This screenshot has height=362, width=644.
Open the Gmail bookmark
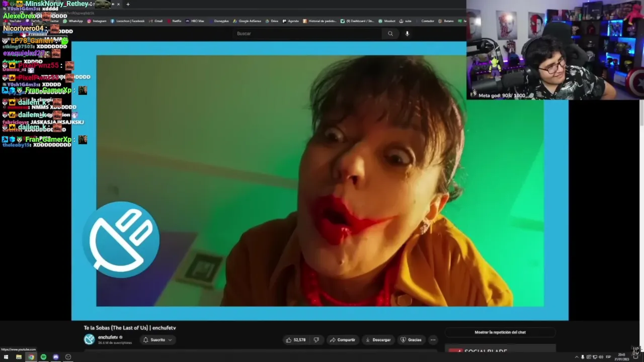click(x=156, y=21)
